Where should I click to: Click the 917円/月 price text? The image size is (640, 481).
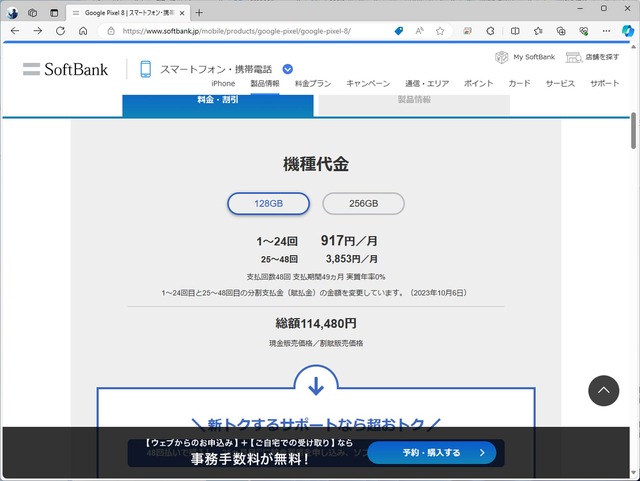(349, 240)
